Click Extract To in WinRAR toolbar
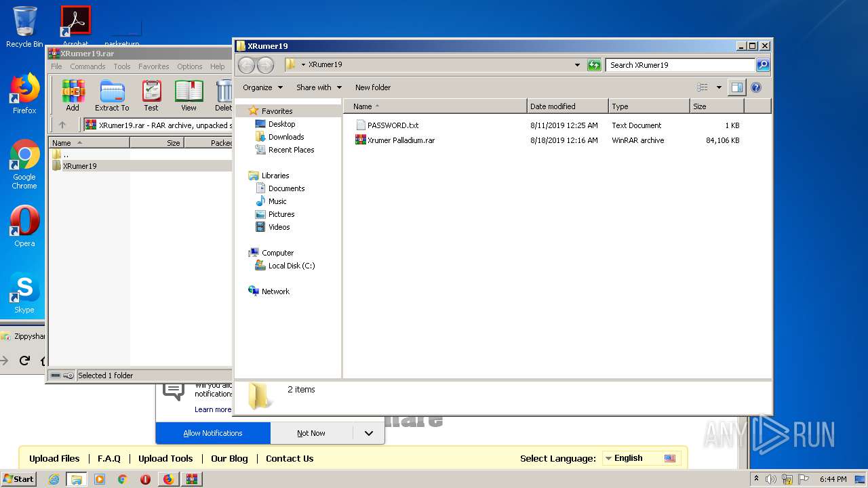868x488 pixels. click(112, 95)
